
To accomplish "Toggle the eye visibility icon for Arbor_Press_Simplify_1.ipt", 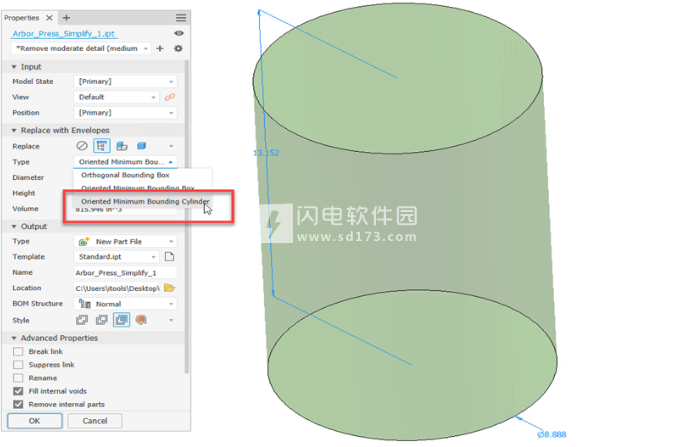I will pos(179,33).
